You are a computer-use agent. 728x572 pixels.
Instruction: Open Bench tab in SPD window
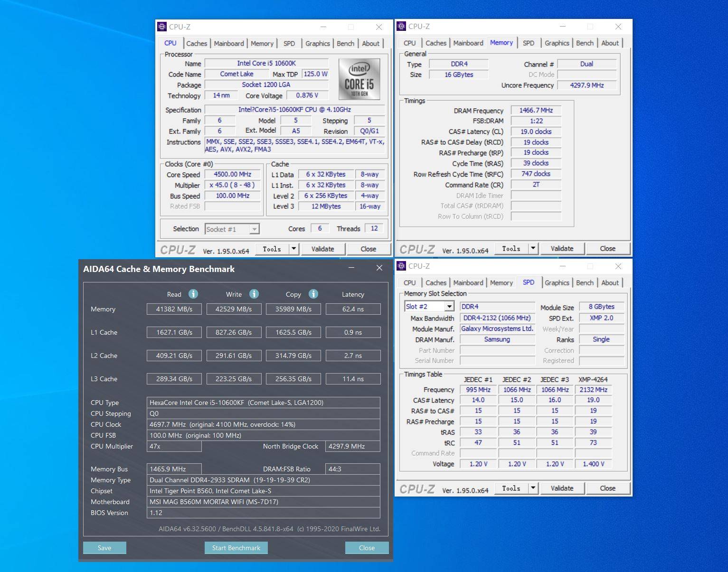tap(585, 282)
